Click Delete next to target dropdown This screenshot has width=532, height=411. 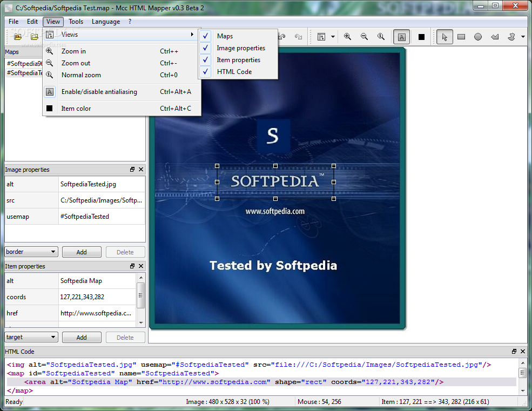[x=125, y=338]
